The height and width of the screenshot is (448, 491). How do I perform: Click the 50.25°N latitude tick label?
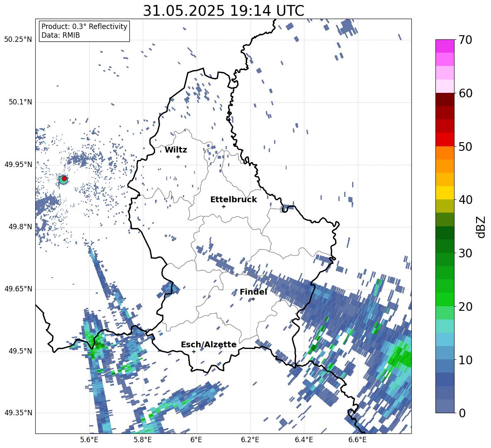point(18,40)
